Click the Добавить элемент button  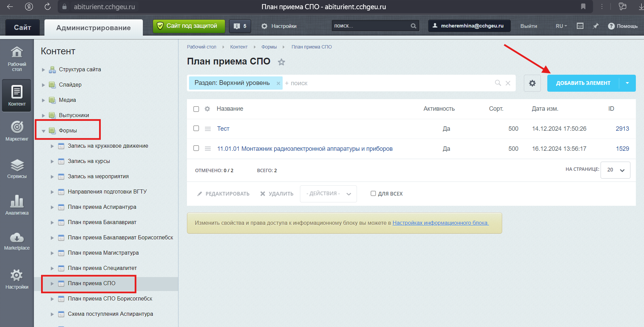[583, 83]
